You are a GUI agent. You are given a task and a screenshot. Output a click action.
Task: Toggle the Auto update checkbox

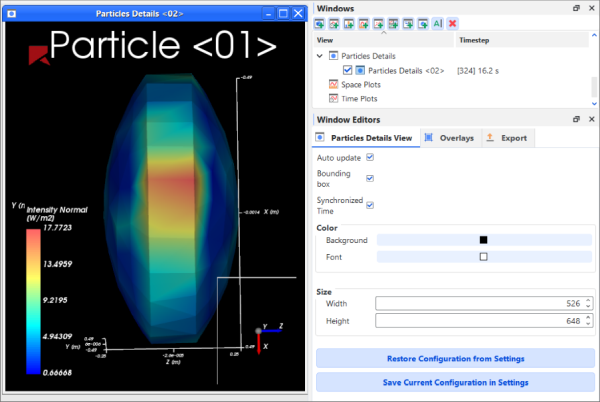pyautogui.click(x=370, y=158)
